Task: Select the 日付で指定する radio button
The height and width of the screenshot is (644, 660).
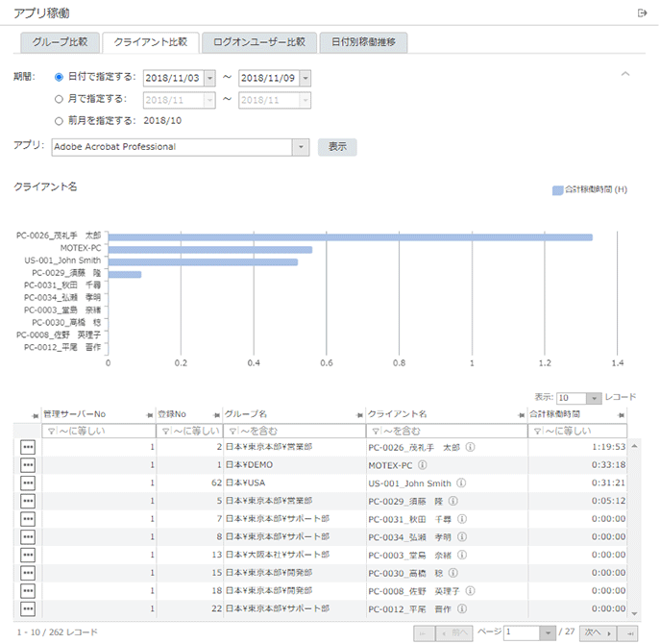Action: [60, 78]
